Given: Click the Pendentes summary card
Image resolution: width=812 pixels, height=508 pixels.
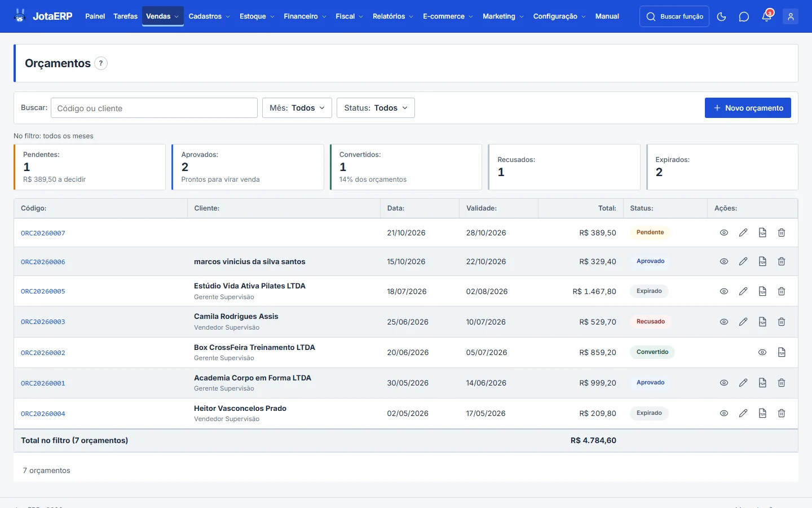Looking at the screenshot, I should pos(90,167).
